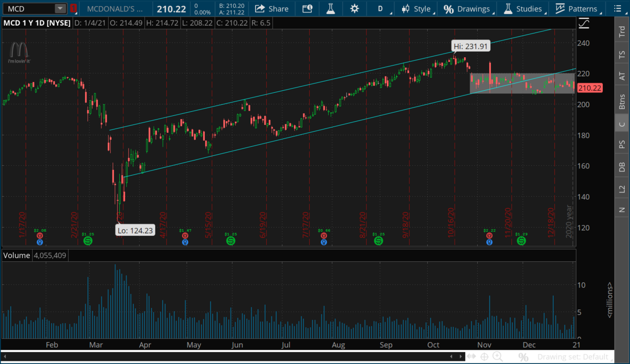Click the 210.22 last price in top toolbar
The width and height of the screenshot is (630, 364).
tap(172, 8)
